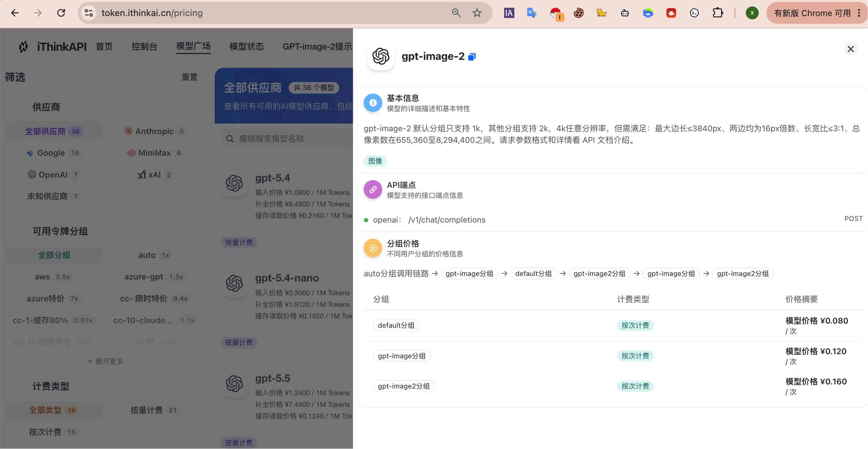868x449 pixels.
Task: Click the Chrome update available button
Action: tap(812, 13)
